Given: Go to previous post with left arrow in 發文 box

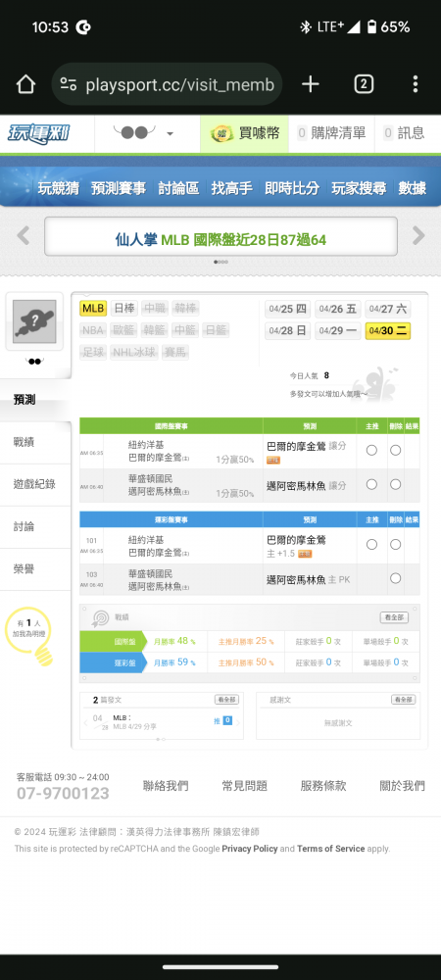Looking at the screenshot, I should pyautogui.click(x=86, y=723).
